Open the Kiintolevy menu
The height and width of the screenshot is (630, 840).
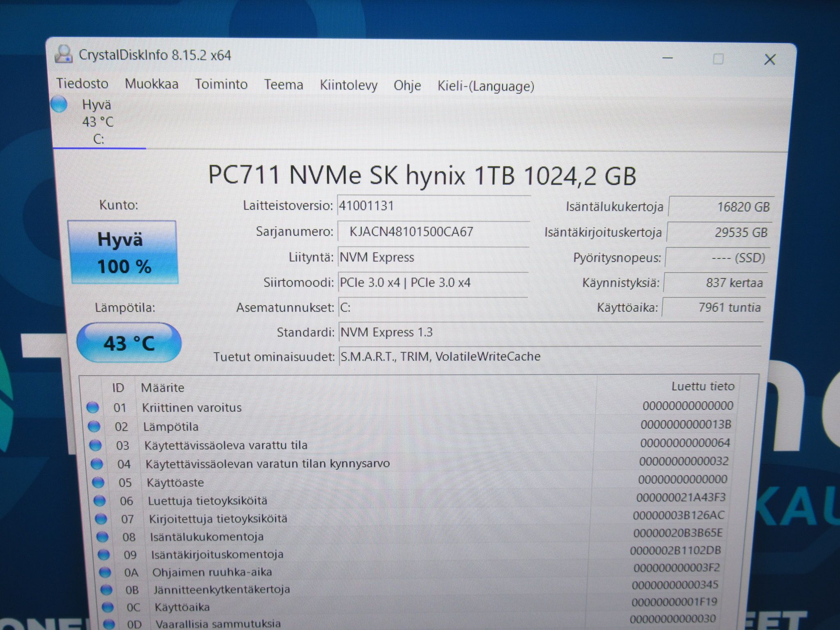[349, 85]
